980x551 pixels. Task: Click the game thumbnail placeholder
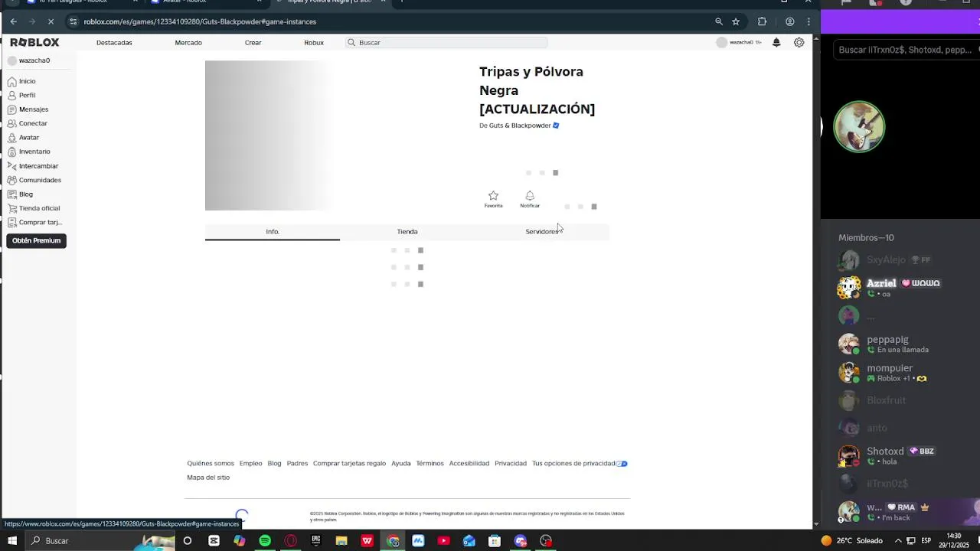269,135
